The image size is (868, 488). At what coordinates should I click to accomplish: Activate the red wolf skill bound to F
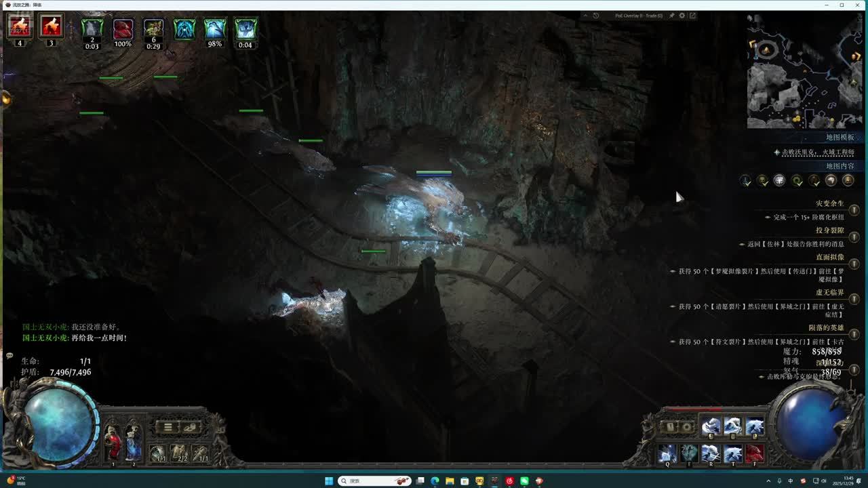click(x=754, y=453)
